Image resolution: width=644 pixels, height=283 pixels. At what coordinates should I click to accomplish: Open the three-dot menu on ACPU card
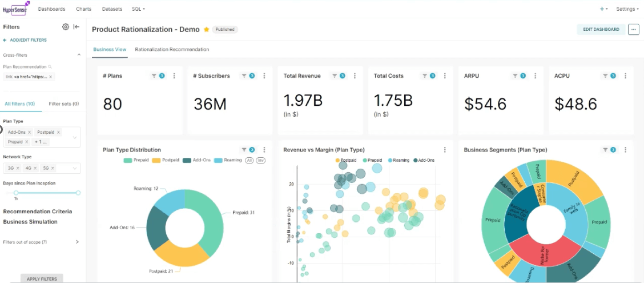625,76
